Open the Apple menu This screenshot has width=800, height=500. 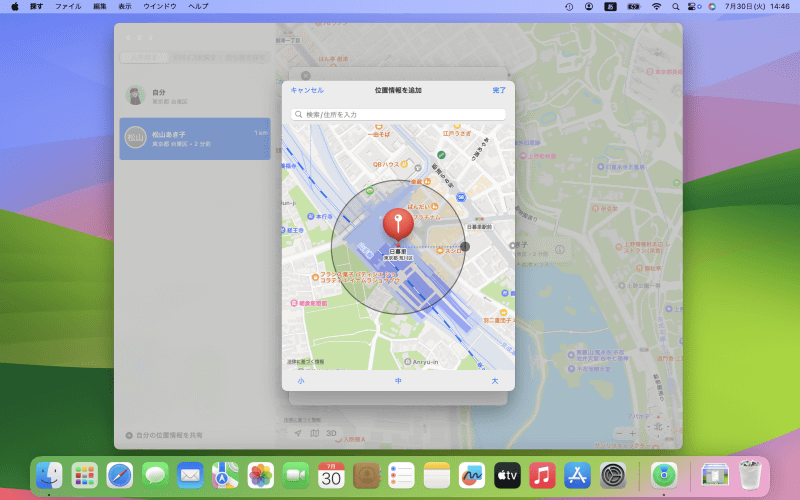coord(15,7)
